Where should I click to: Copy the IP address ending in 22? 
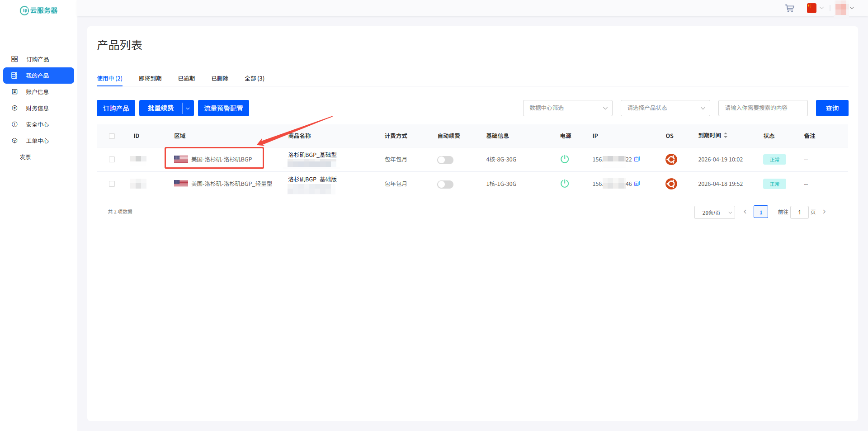pyautogui.click(x=637, y=159)
